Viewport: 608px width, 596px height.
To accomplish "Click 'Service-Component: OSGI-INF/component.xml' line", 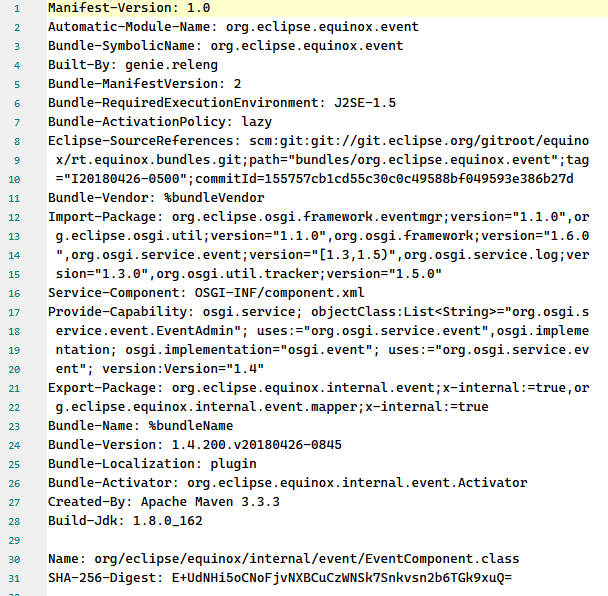I will tap(206, 293).
